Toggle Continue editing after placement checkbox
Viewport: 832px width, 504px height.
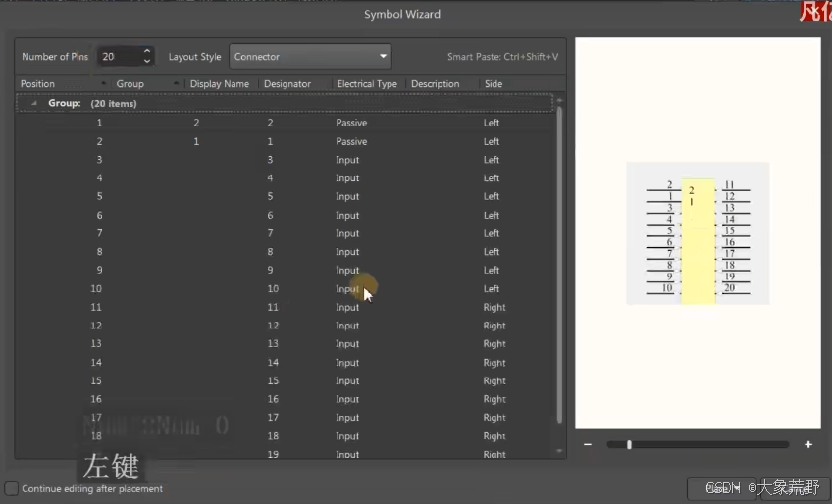click(11, 488)
